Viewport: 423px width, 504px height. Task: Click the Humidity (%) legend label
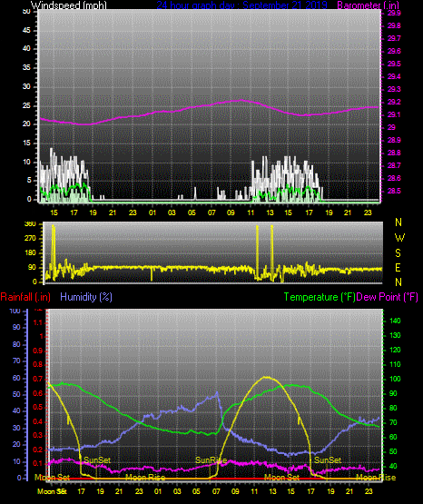86,297
